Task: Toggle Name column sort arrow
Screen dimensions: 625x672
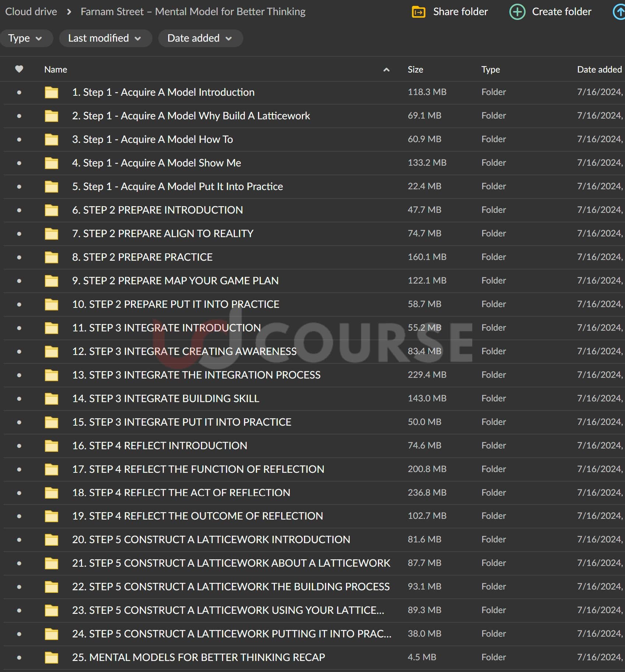Action: point(386,70)
